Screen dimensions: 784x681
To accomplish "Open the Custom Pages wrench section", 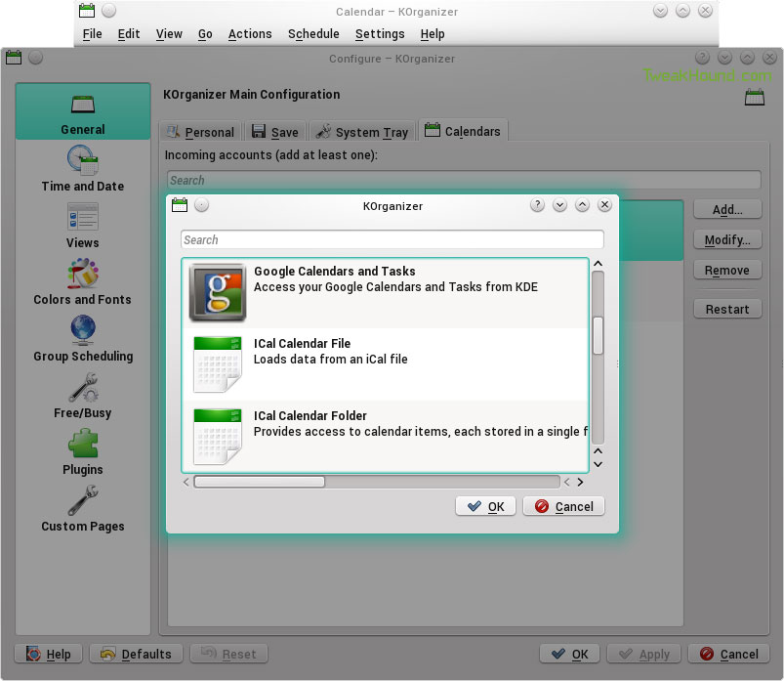I will [82, 508].
